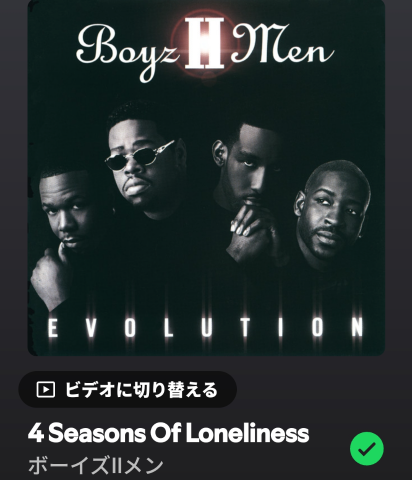The image size is (412, 480).
Task: Click the sunglasses on the album cover
Action: coord(139,155)
